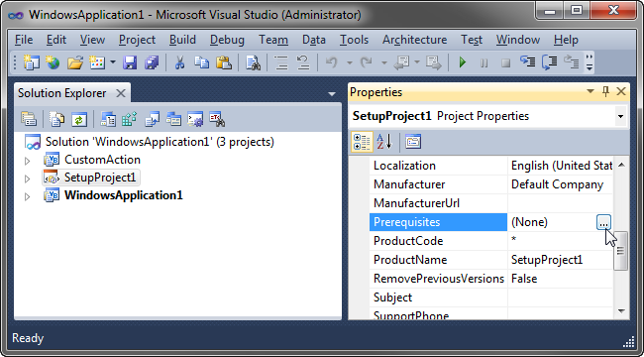Open the Add New Item dropdown arrow
This screenshot has width=644, height=357.
(x=112, y=62)
